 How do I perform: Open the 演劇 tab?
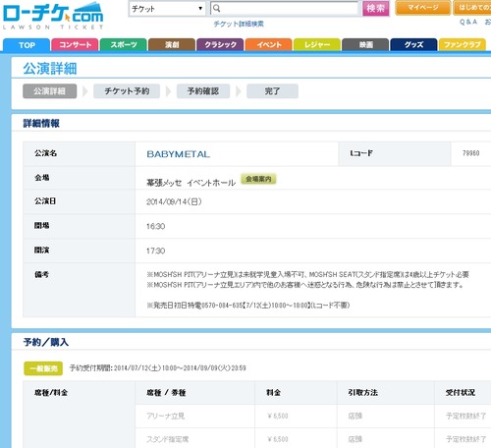coord(172,45)
